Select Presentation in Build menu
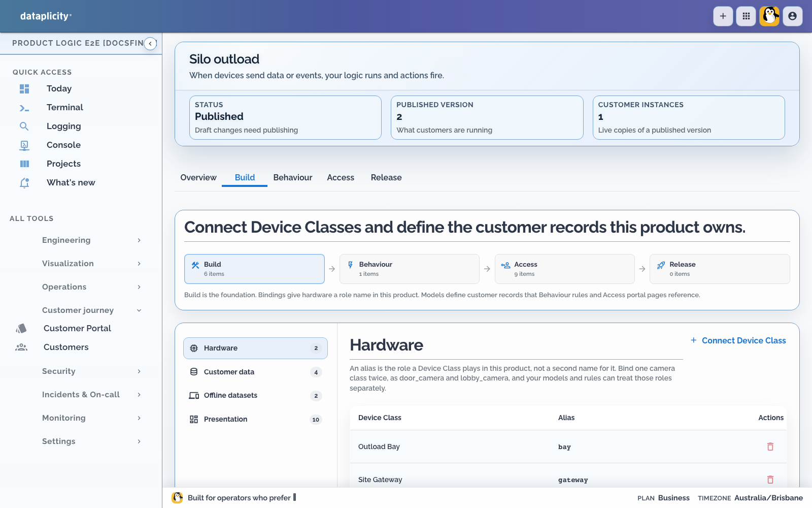This screenshot has height=508, width=812. (255, 420)
